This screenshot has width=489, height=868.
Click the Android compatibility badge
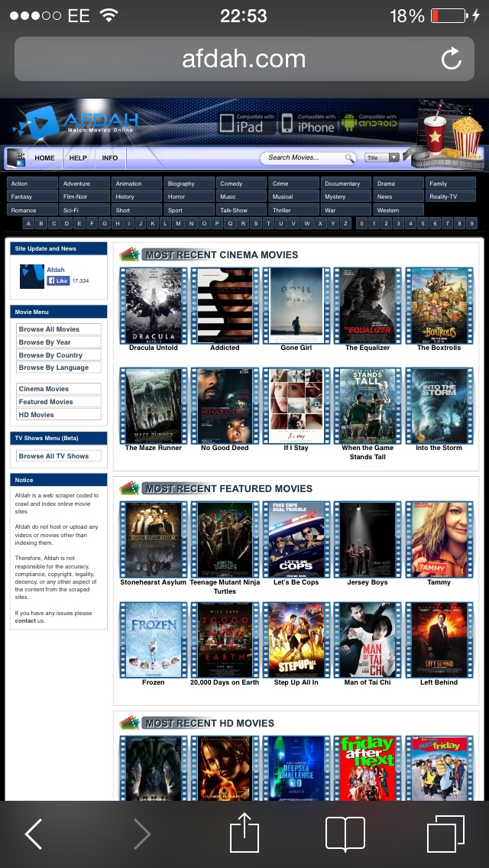click(369, 122)
